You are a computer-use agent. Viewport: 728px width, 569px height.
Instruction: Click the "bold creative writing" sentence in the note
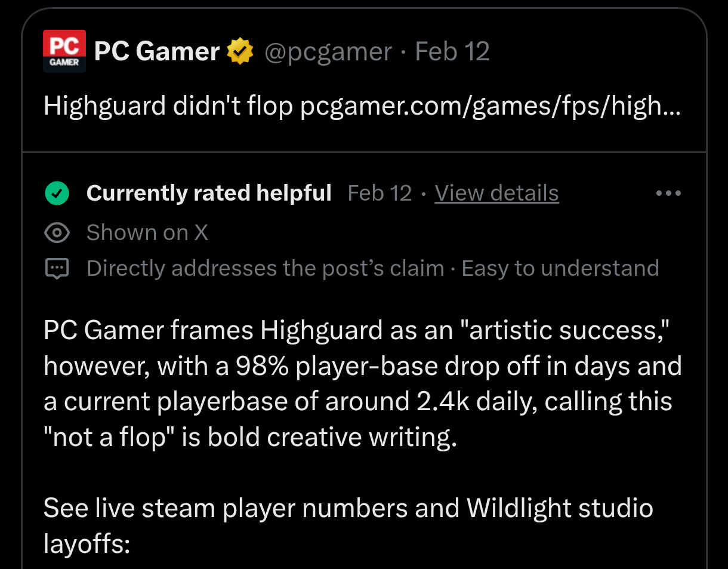pos(331,438)
